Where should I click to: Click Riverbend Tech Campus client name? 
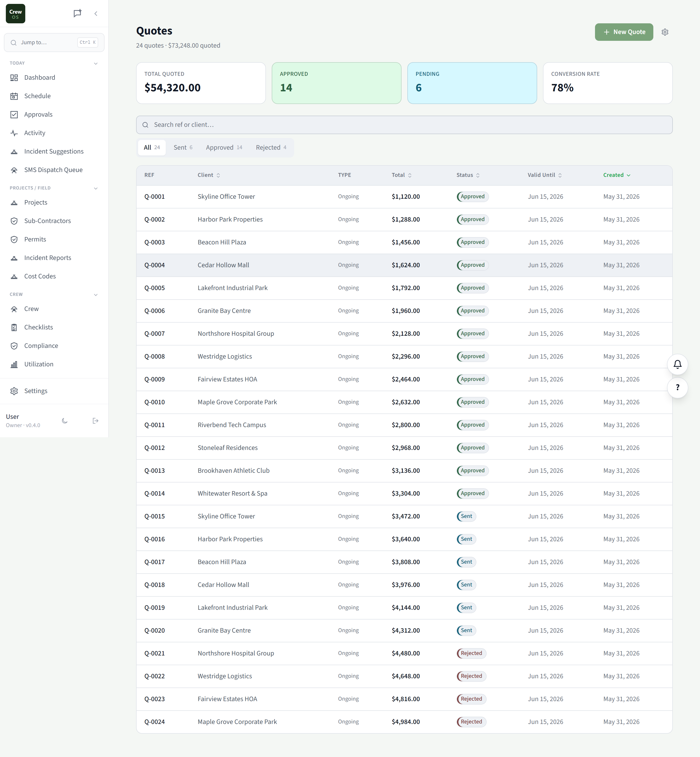coord(232,425)
